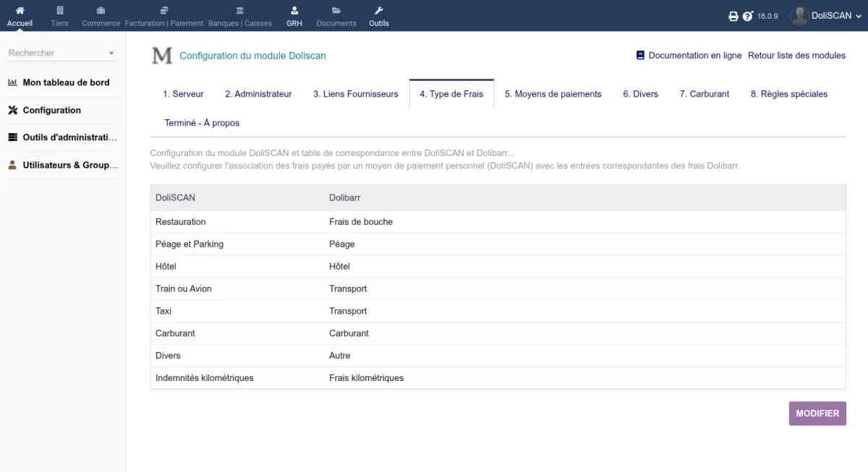Screen dimensions: 868x472
Task: Click the Frais kilométriques cell
Action: point(366,378)
